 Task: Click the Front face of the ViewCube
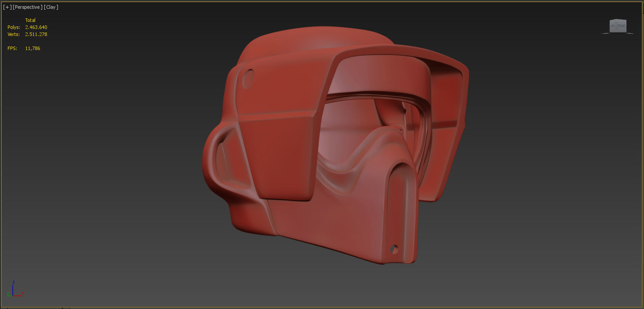click(621, 26)
